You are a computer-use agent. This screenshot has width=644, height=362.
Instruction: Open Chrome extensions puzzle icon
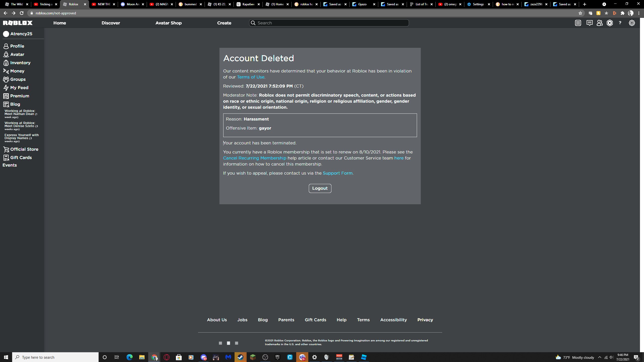pos(622,13)
